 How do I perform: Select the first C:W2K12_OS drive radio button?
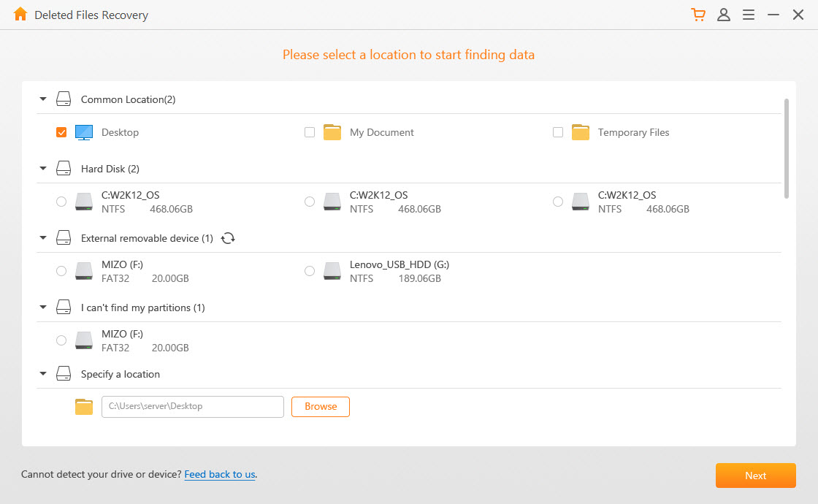[x=61, y=201]
